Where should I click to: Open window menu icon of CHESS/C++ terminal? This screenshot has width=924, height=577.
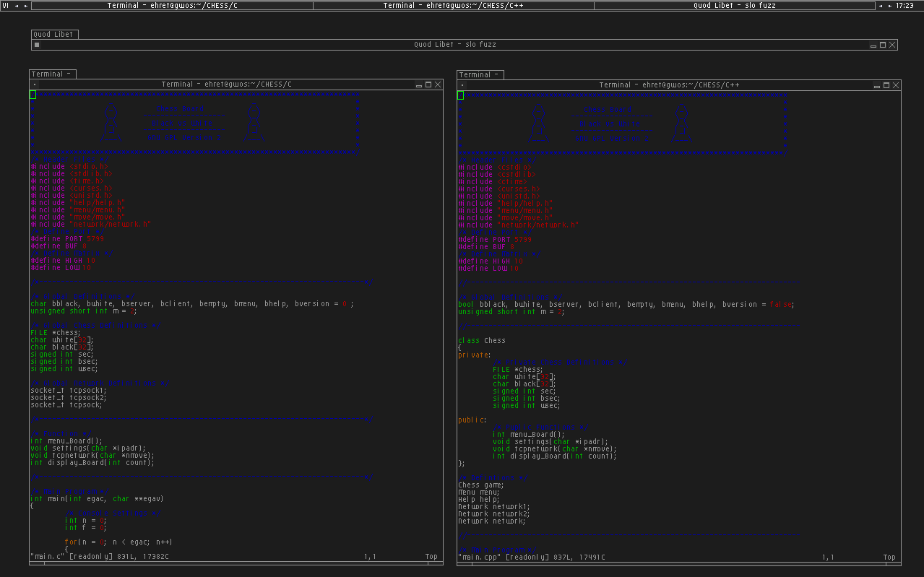(462, 85)
